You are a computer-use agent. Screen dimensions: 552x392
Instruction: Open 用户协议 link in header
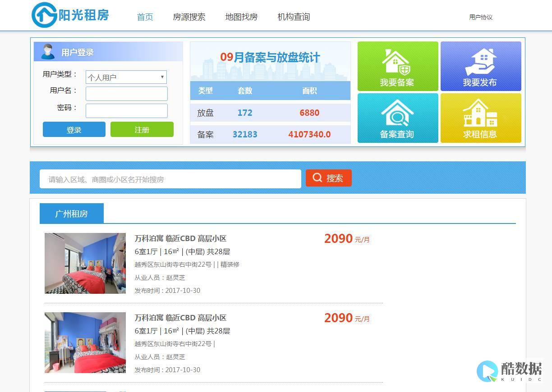tap(481, 17)
